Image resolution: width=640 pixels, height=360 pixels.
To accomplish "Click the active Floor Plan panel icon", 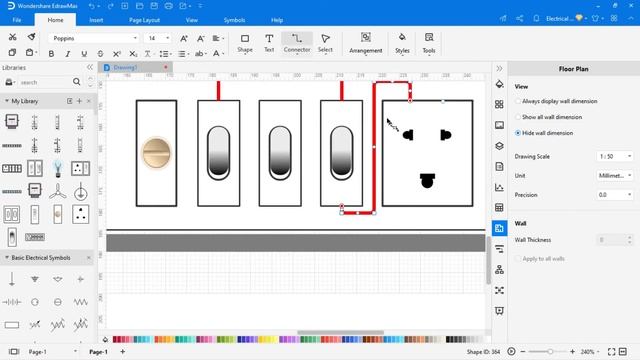I will point(499,228).
